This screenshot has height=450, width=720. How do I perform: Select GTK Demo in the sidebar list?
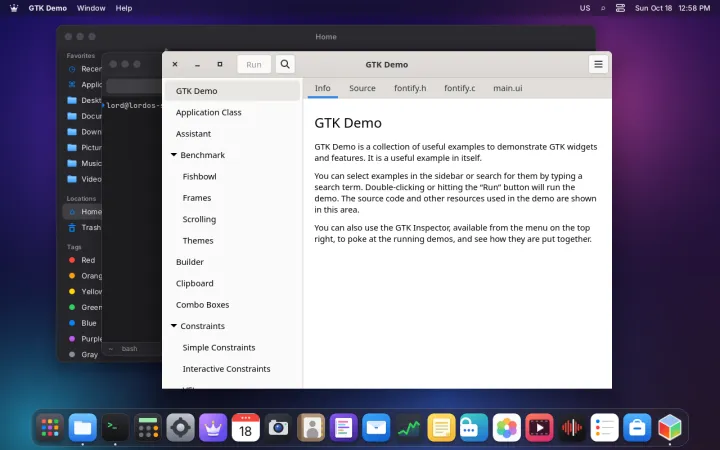pyautogui.click(x=232, y=91)
